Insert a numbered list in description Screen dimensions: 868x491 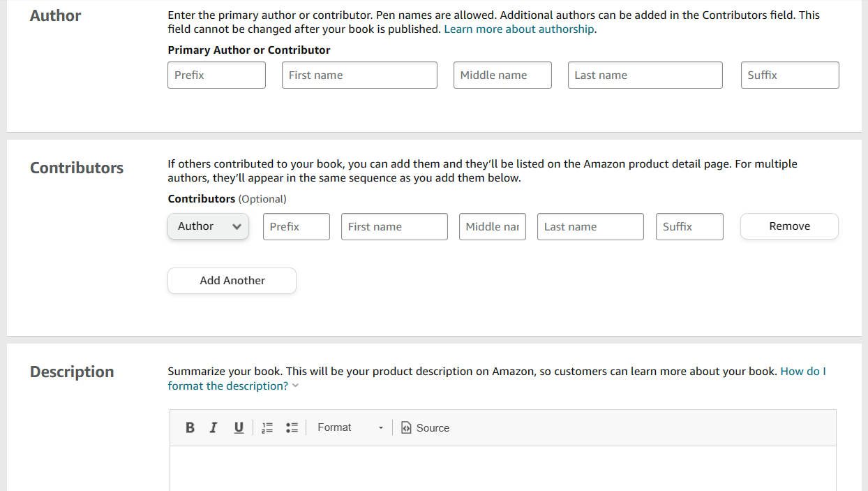point(267,427)
